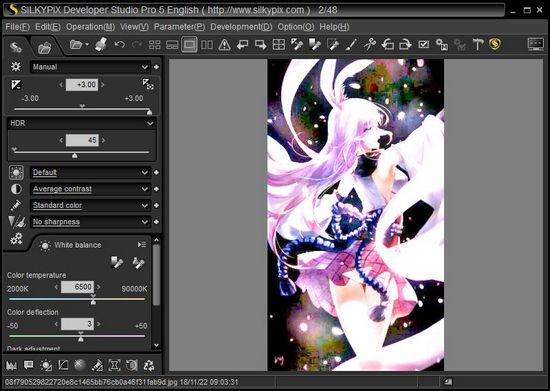Click the gold Silkypix coin icon
Screen dimensions: 550x391
point(495,44)
